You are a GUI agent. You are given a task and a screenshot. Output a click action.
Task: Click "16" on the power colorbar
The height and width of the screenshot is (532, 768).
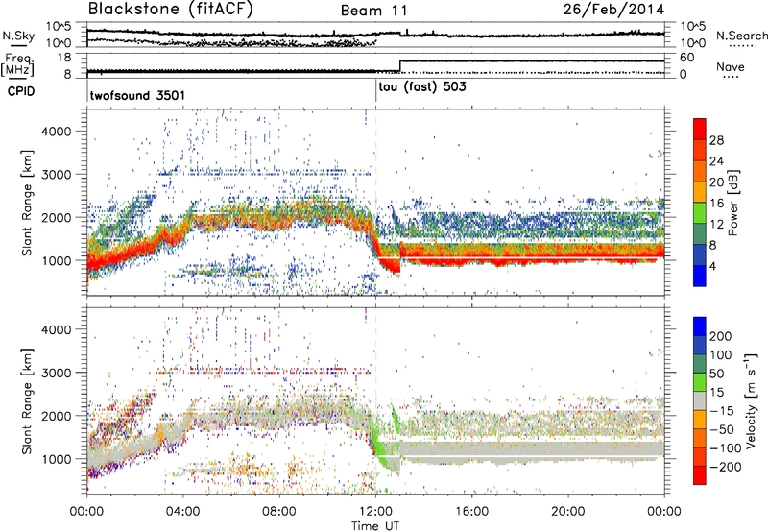pos(716,204)
